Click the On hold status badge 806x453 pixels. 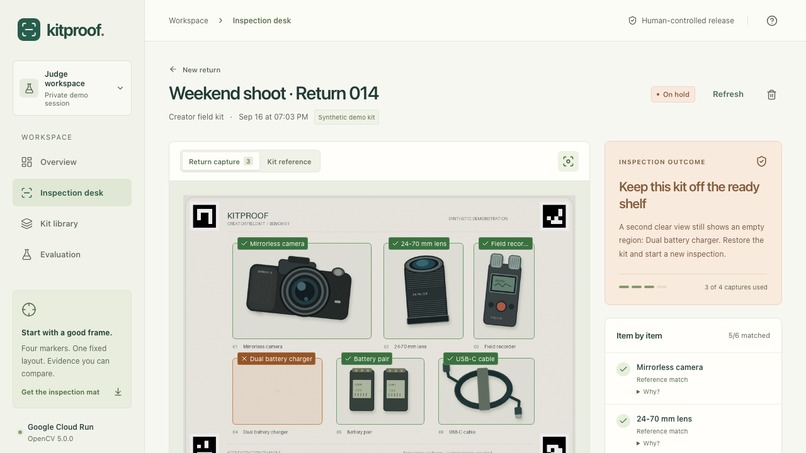tap(673, 94)
